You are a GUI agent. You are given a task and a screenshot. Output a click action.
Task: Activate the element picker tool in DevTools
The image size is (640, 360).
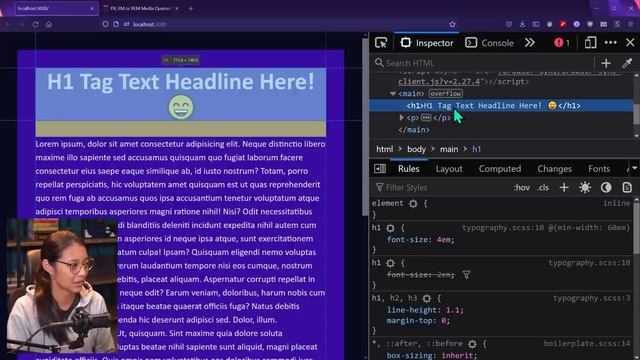[x=381, y=42]
